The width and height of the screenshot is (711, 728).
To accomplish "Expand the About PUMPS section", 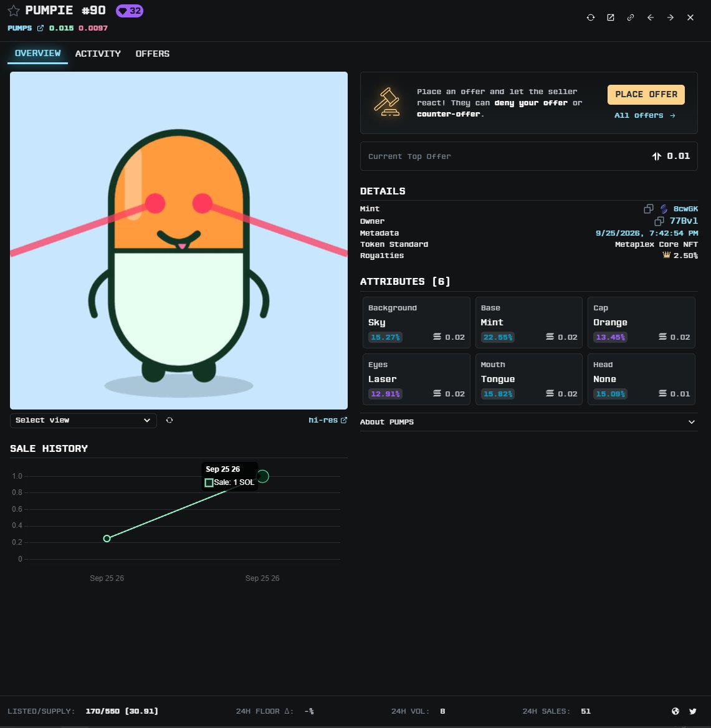I will pos(528,422).
